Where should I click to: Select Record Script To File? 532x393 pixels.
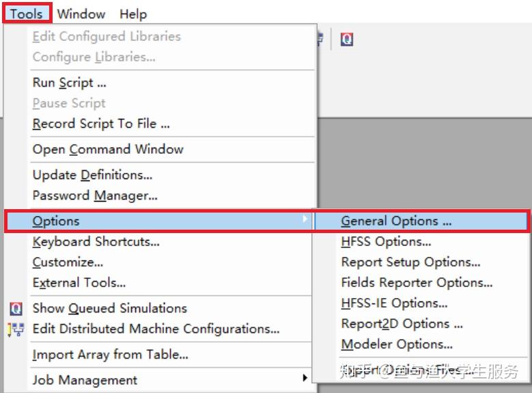[101, 124]
